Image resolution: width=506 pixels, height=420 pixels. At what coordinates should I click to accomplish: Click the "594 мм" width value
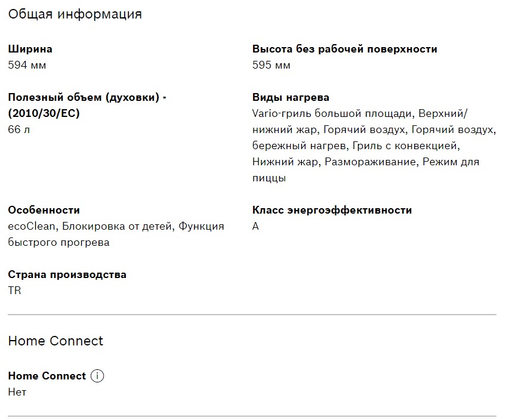(27, 65)
